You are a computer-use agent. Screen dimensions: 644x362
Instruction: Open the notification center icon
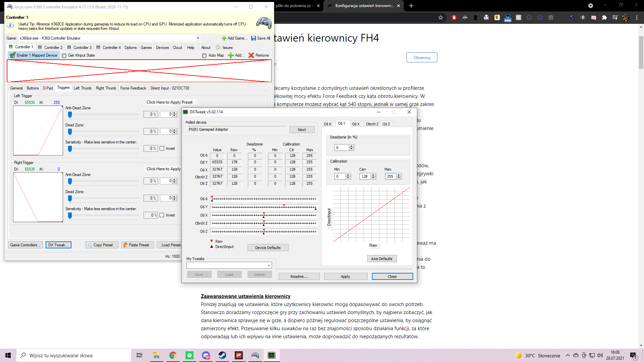[x=633, y=355]
